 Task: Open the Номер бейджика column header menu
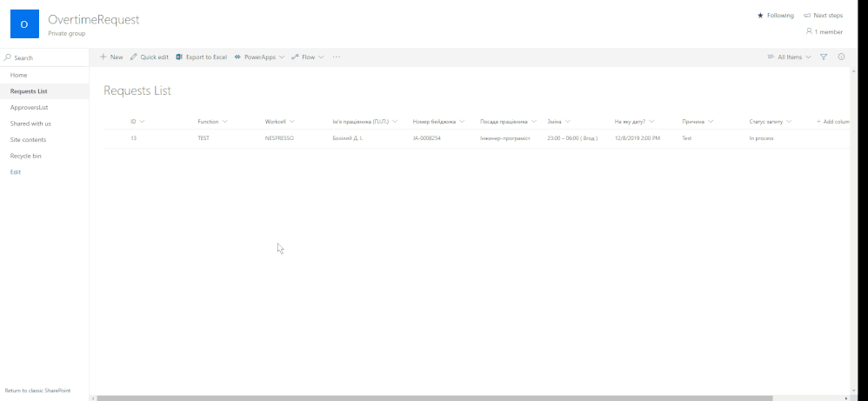(x=438, y=121)
